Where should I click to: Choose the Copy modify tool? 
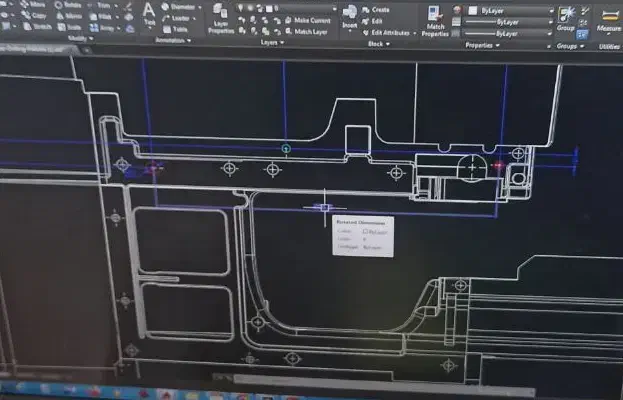(34, 15)
